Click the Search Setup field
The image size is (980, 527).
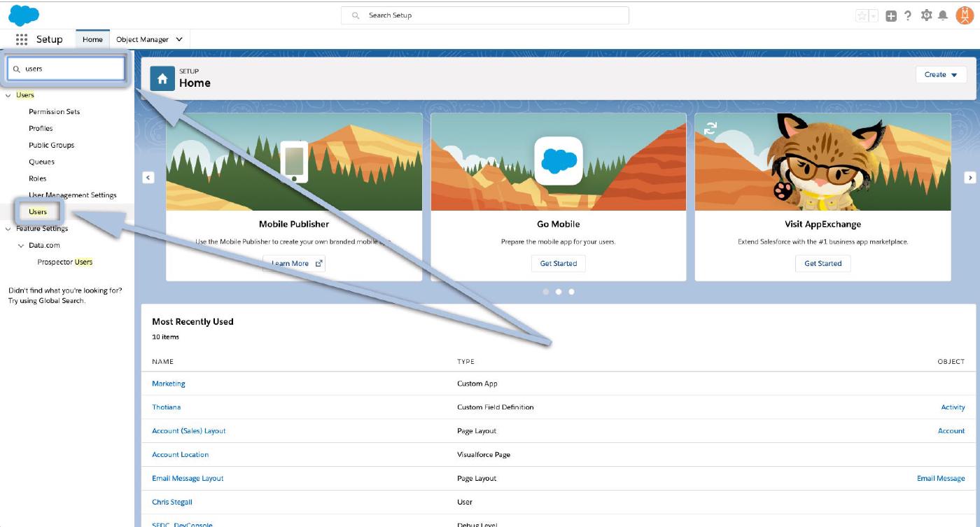click(x=484, y=15)
